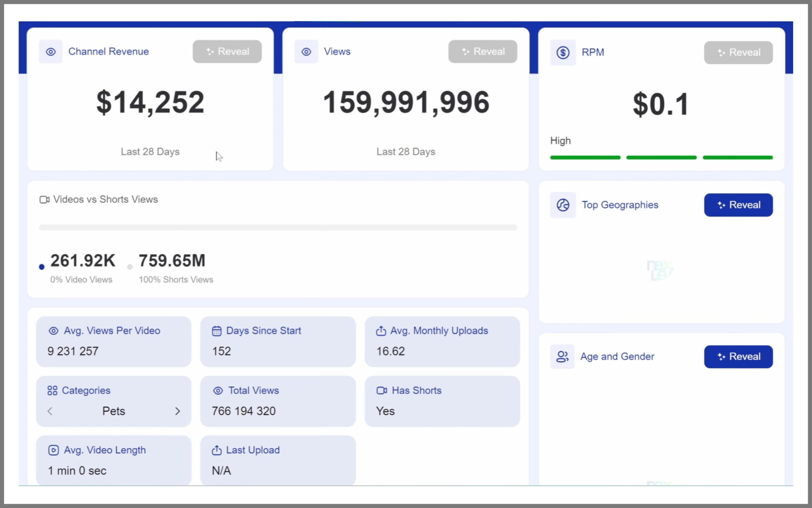This screenshot has height=508, width=812.
Task: Click the calendar icon next to Days Since Start
Action: [217, 331]
